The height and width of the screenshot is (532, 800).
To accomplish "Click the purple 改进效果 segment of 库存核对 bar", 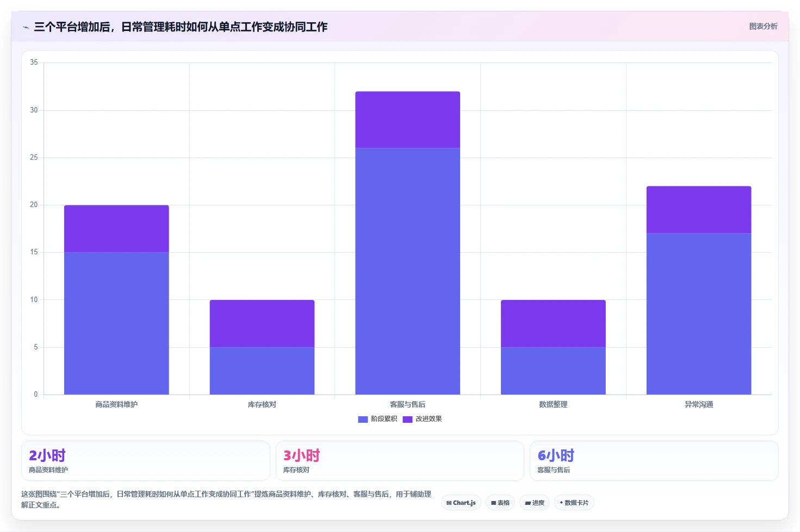I will coord(262,323).
